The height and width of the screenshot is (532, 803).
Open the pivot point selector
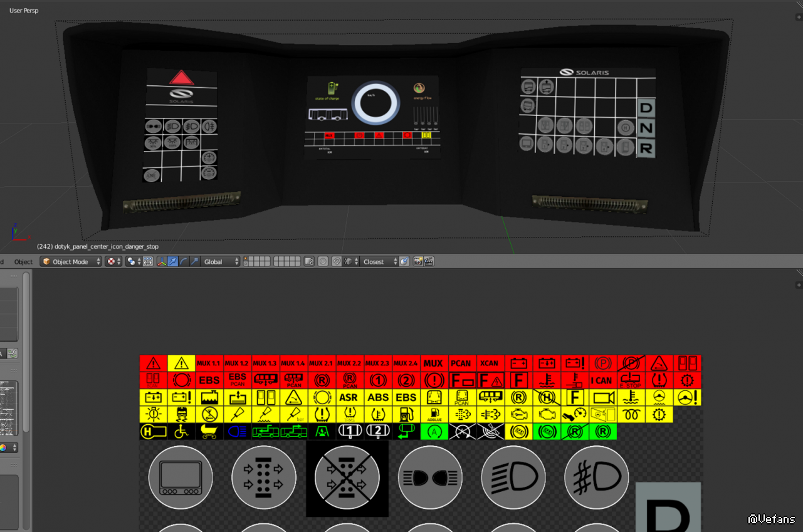click(x=134, y=262)
